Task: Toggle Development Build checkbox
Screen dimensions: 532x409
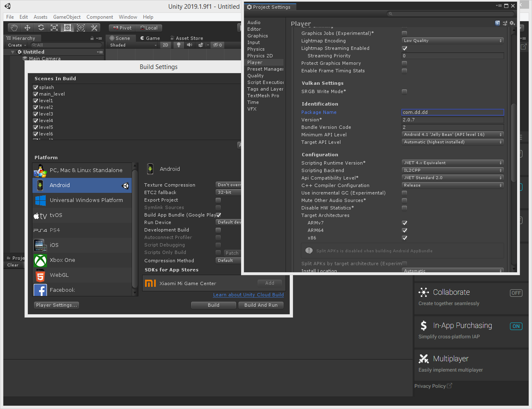Action: tap(218, 230)
